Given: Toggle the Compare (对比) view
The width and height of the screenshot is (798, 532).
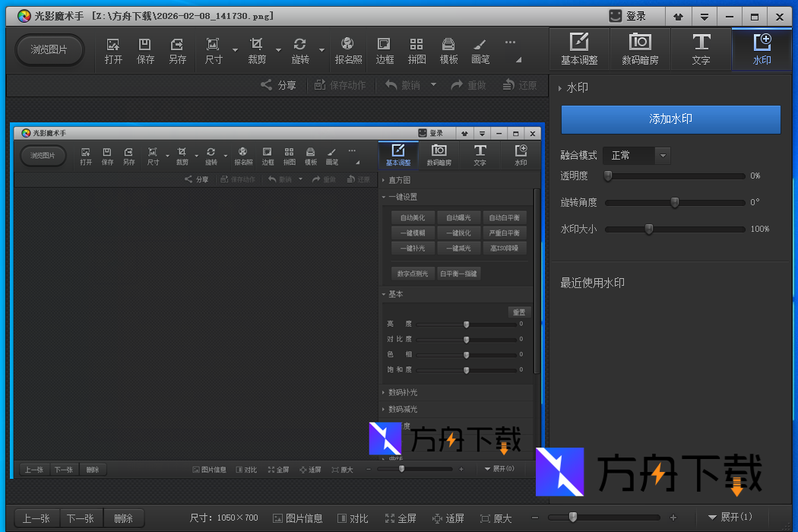Looking at the screenshot, I should 353,518.
